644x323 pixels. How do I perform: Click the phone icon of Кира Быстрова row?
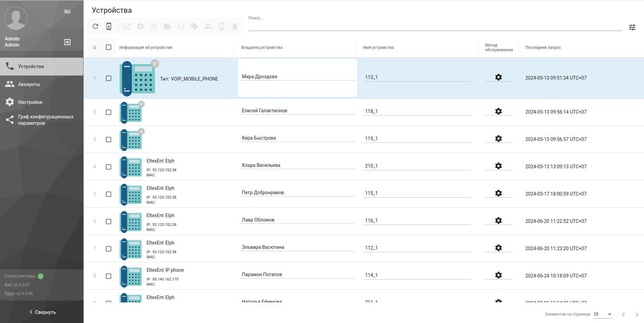(x=131, y=139)
